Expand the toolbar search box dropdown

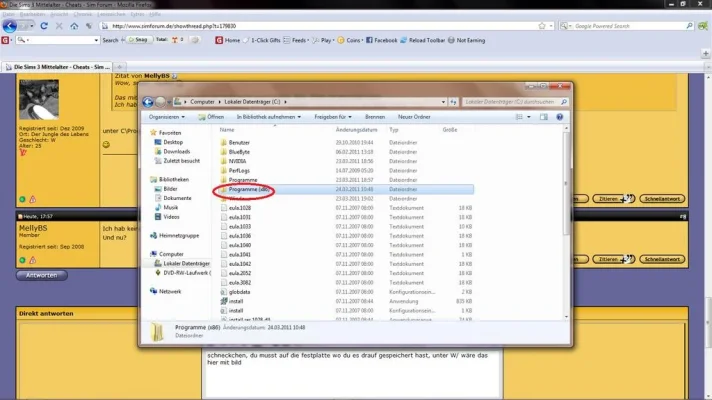coord(96,40)
